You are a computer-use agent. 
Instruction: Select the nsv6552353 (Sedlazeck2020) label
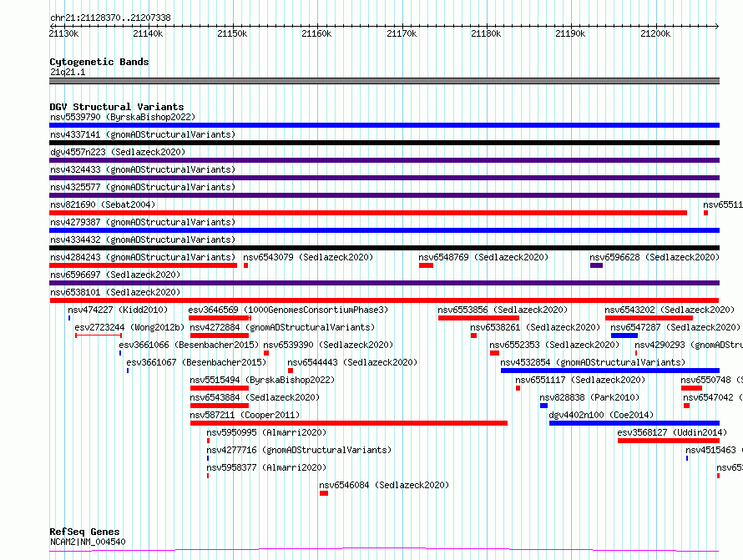[554, 345]
